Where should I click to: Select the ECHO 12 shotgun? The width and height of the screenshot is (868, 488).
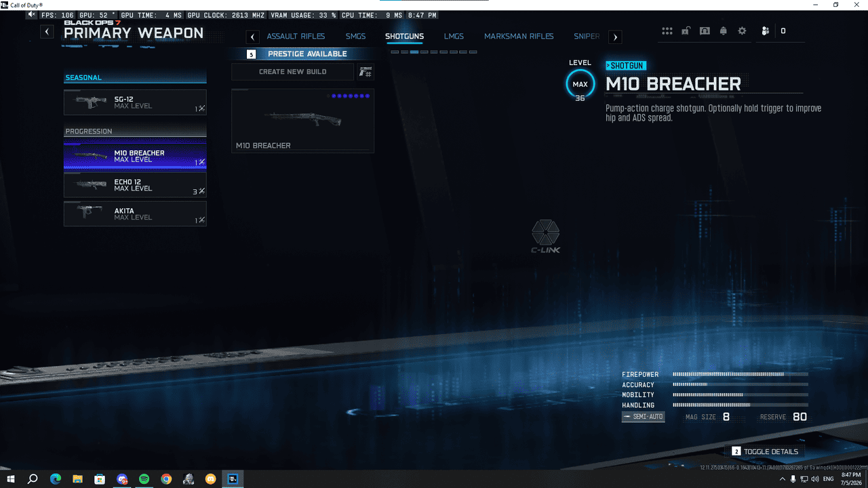135,184
